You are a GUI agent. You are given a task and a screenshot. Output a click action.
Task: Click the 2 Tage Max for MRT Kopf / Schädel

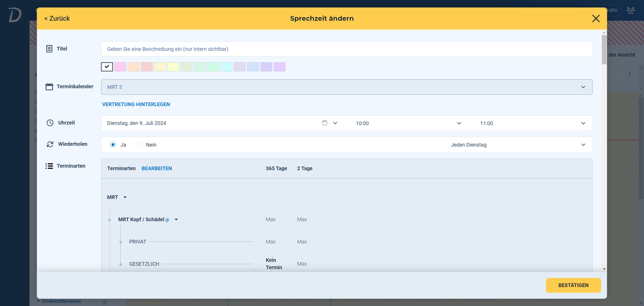[x=302, y=219]
